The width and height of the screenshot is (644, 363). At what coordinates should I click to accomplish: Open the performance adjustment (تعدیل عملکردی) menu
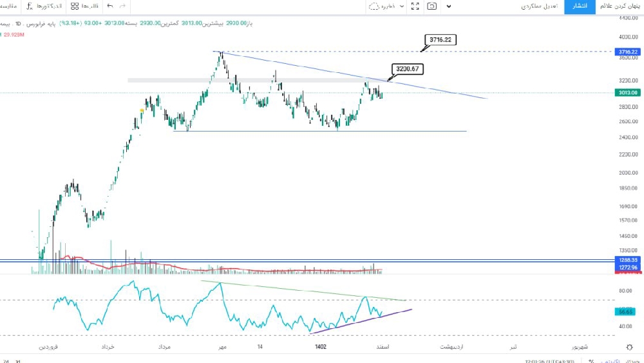(540, 6)
